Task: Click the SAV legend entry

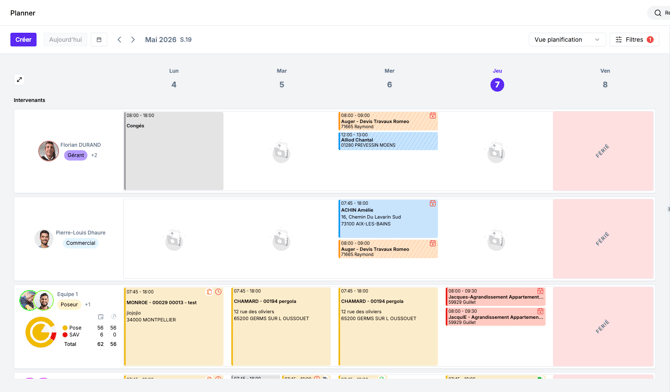Action: pos(71,335)
